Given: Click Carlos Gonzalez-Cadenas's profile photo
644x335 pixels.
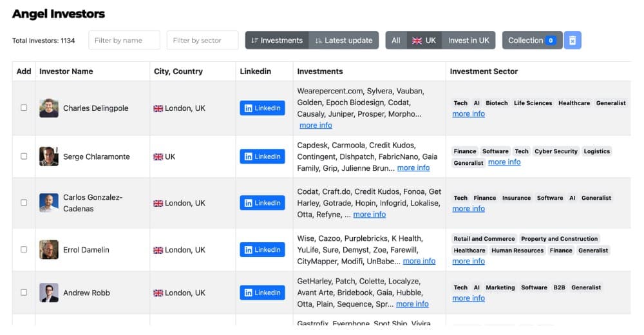Looking at the screenshot, I should tap(48, 203).
